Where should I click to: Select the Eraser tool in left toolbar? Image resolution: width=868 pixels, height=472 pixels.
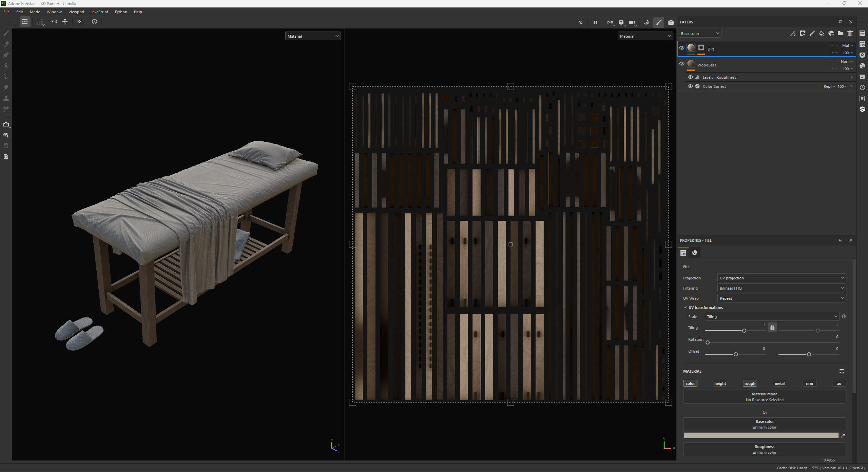[6, 44]
